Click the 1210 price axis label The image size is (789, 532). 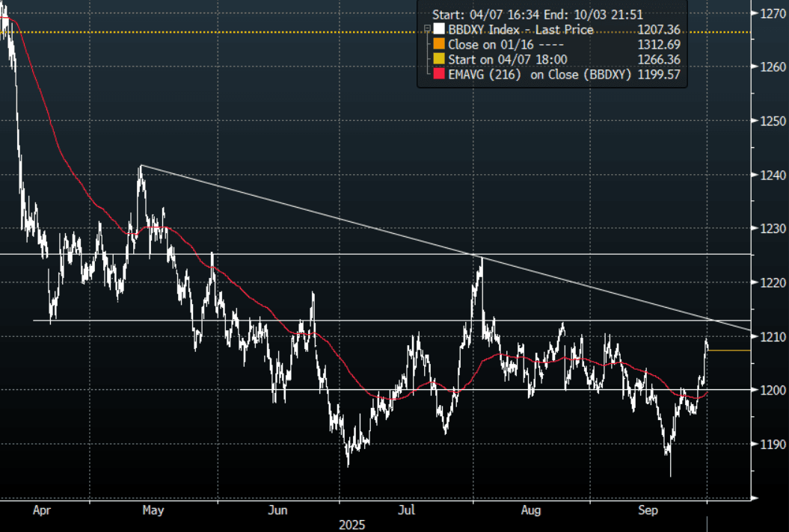773,337
